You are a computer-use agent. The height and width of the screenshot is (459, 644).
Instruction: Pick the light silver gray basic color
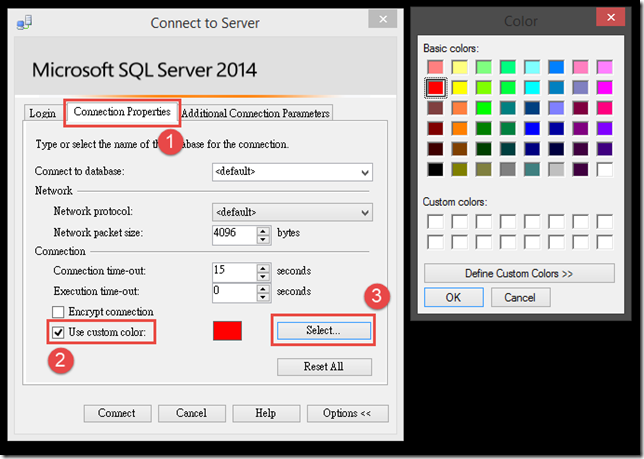point(556,170)
